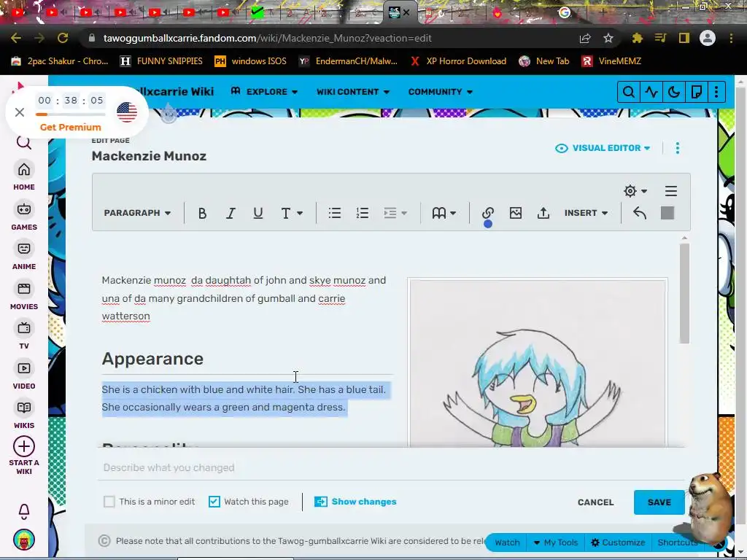
Task: Open the browser extensions puzzle icon
Action: click(637, 38)
